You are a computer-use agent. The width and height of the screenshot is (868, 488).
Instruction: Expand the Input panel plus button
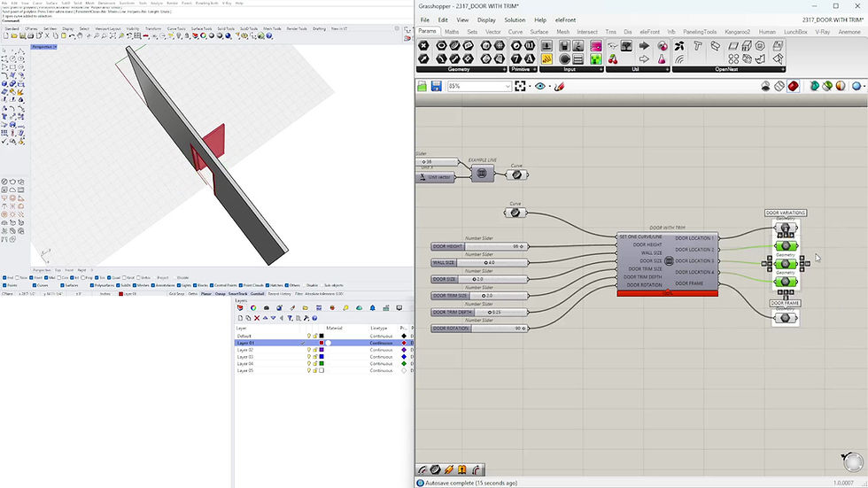click(601, 69)
